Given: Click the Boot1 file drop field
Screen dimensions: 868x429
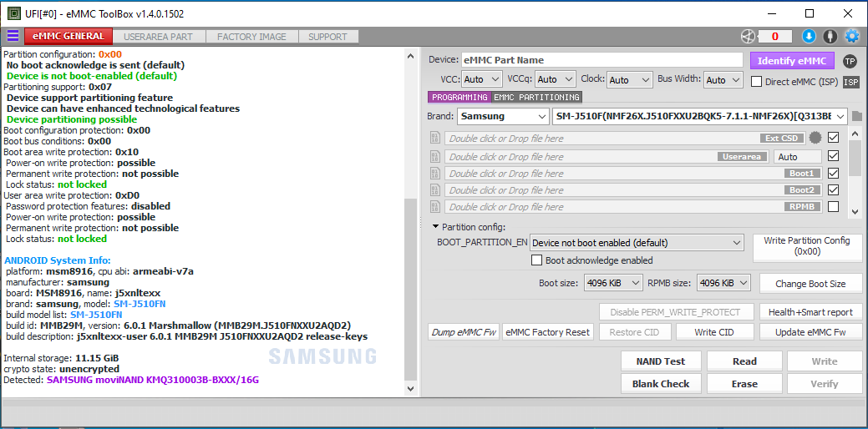Looking at the screenshot, I should (x=632, y=174).
